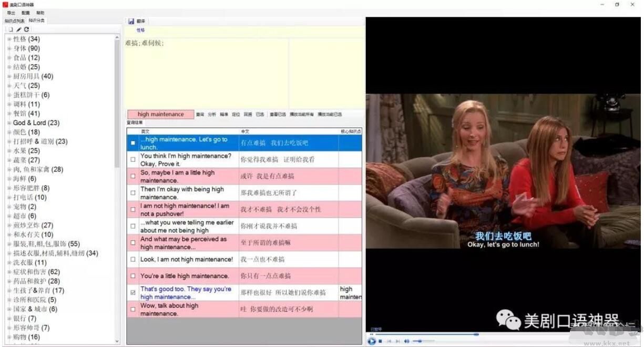Screen dimensions: 644x347
Task: Uncheck the row 'That's good too. They say you're'
Action: click(132, 292)
